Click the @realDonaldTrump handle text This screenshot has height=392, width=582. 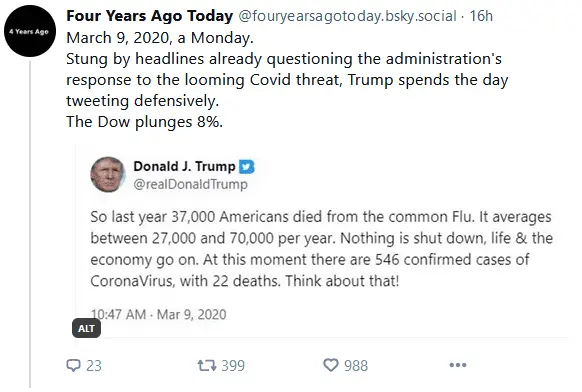click(x=190, y=184)
